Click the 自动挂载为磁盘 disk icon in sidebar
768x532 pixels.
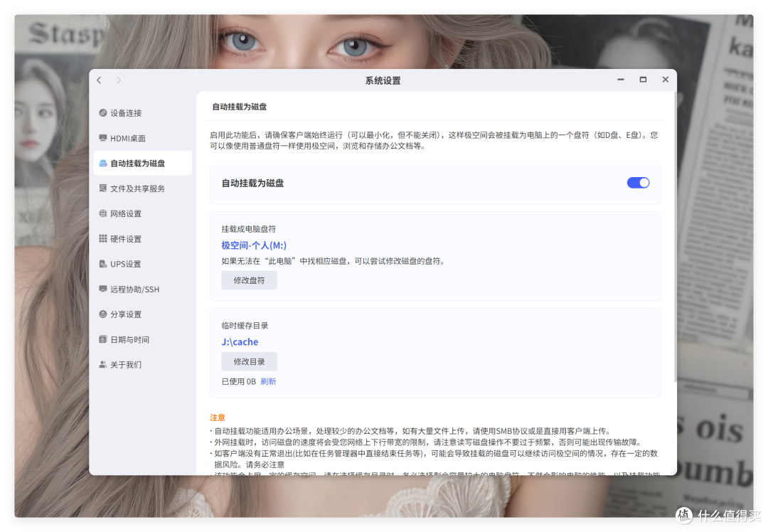click(103, 163)
